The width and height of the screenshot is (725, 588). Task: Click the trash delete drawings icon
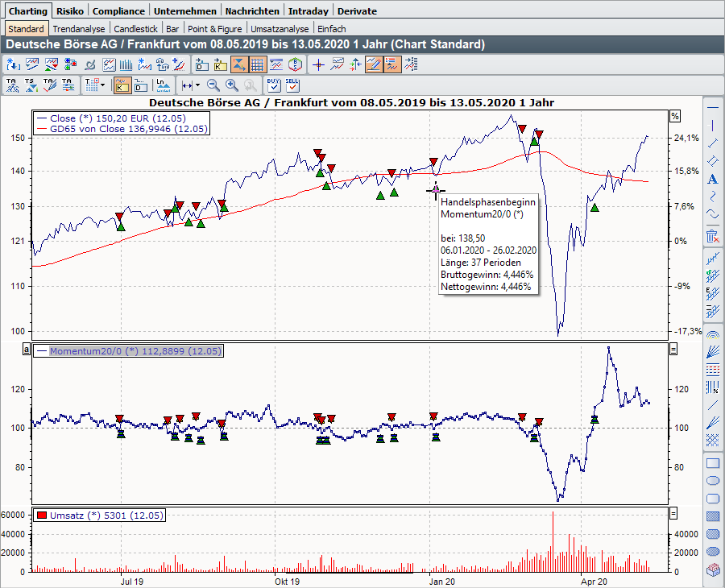[712, 236]
